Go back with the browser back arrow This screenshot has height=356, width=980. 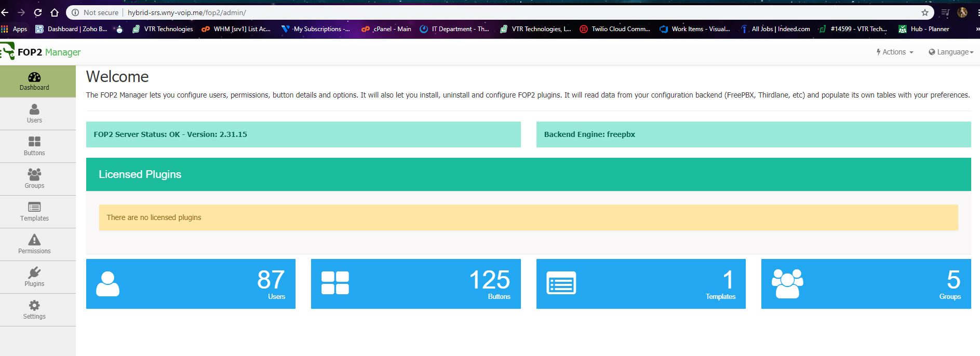(5, 12)
